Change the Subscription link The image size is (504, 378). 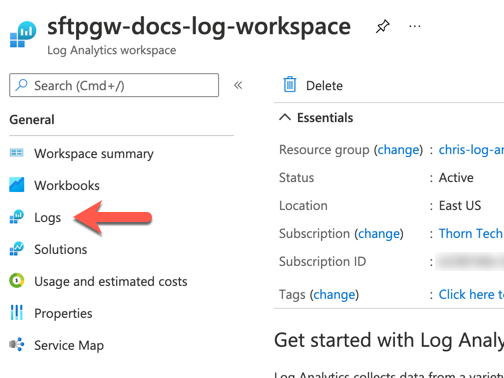[x=379, y=234]
